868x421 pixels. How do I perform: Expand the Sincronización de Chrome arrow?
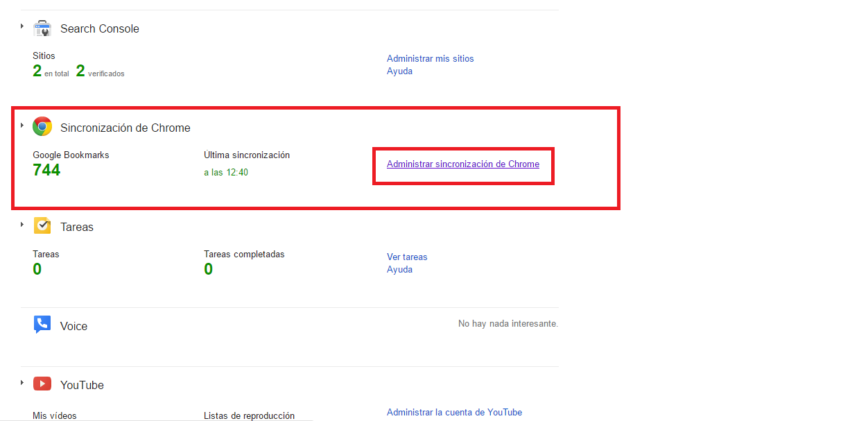coord(22,126)
